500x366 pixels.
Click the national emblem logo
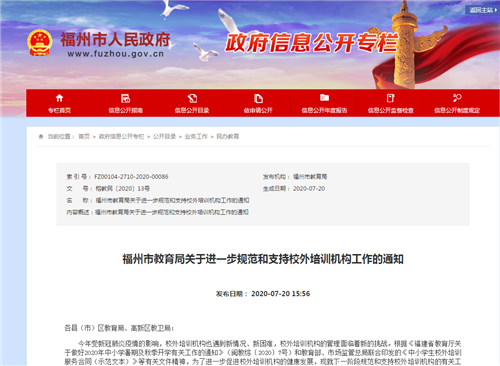40,43
